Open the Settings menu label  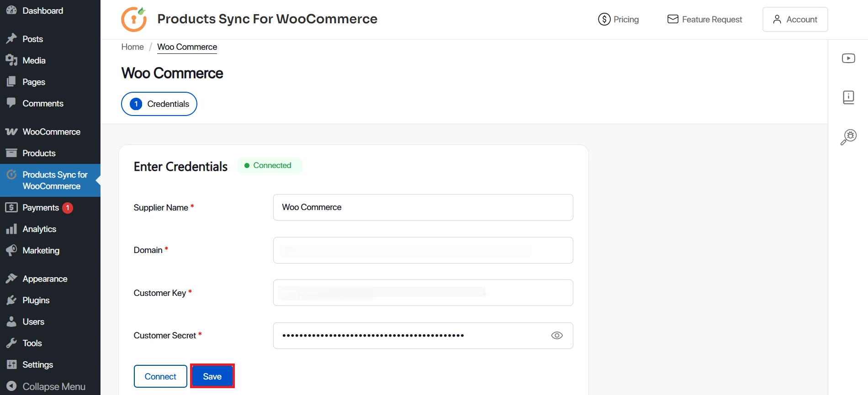pos(38,365)
